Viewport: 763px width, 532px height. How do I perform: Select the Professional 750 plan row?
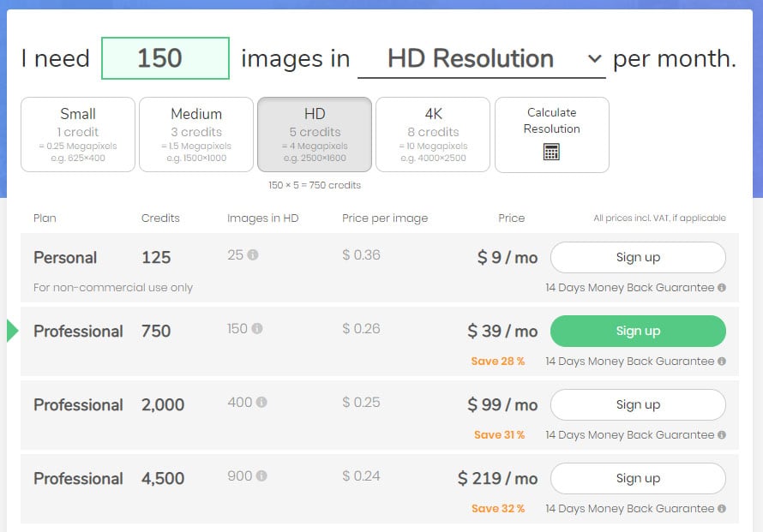(78, 332)
